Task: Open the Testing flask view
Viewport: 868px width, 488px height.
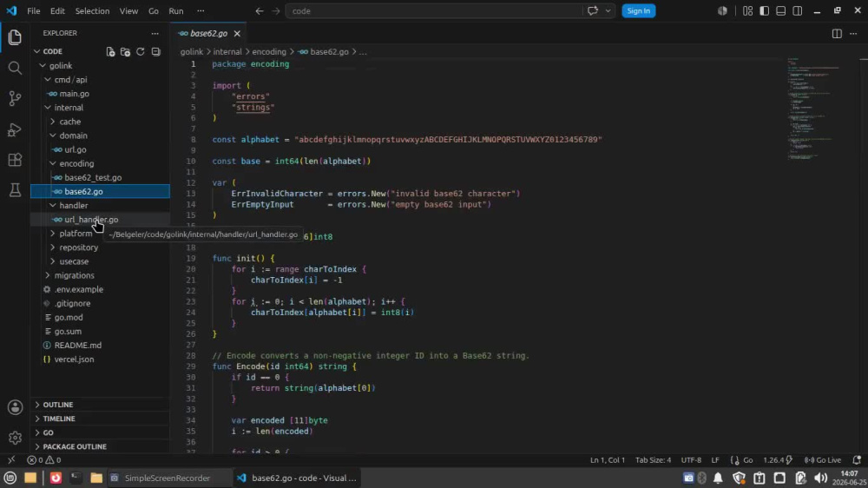Action: coord(15,190)
